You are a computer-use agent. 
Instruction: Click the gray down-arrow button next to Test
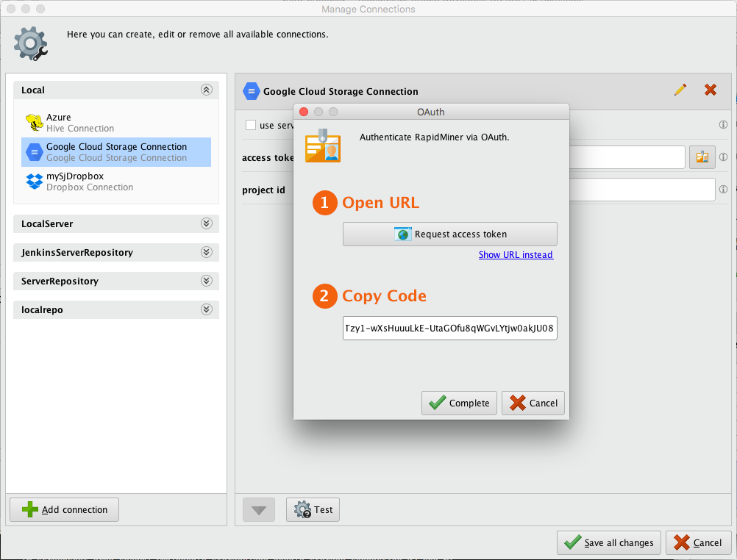point(259,510)
